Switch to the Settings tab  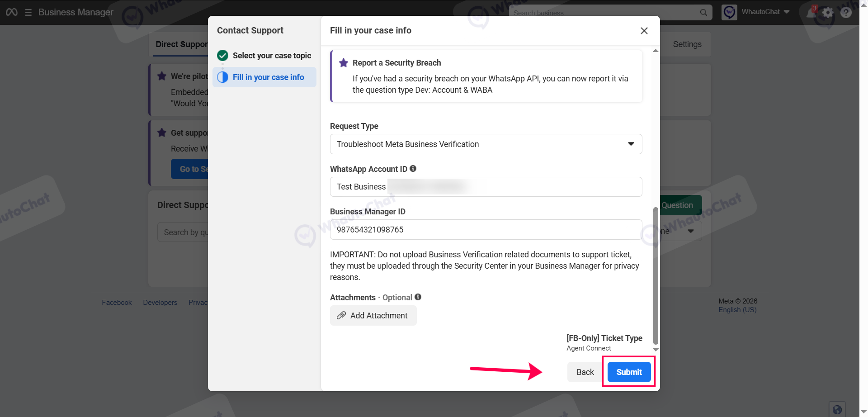pos(687,44)
